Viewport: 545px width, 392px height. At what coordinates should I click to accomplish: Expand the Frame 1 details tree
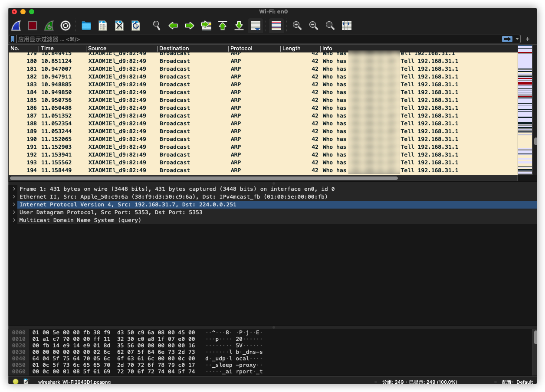click(14, 189)
